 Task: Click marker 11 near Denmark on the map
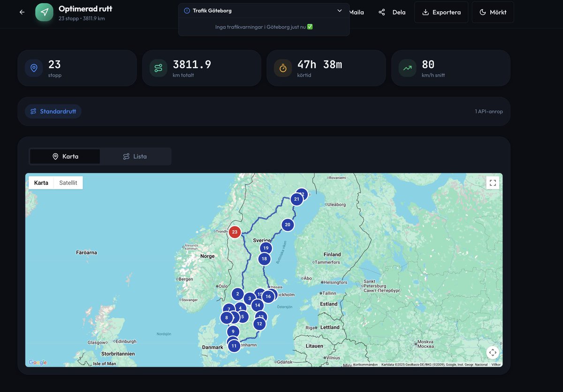pyautogui.click(x=234, y=345)
